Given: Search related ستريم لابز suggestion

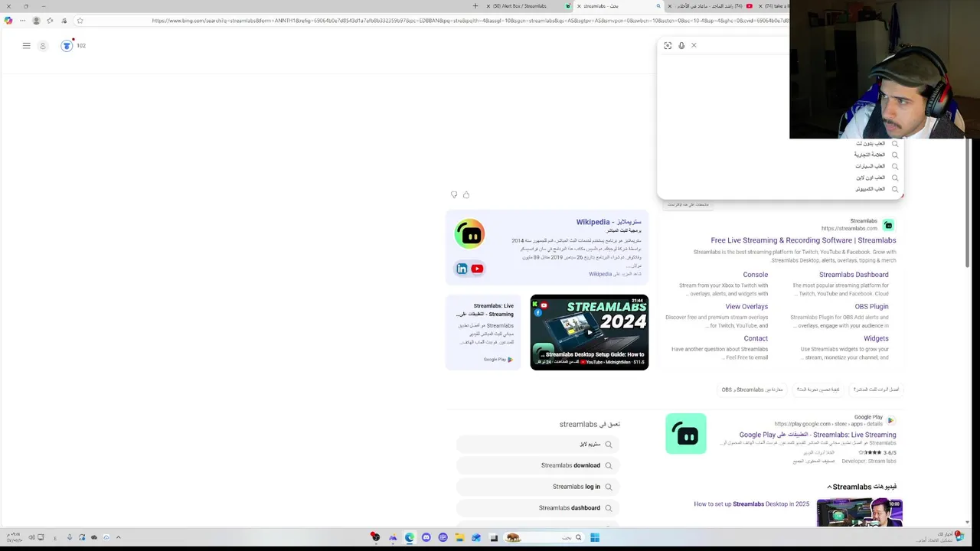Looking at the screenshot, I should (537, 444).
